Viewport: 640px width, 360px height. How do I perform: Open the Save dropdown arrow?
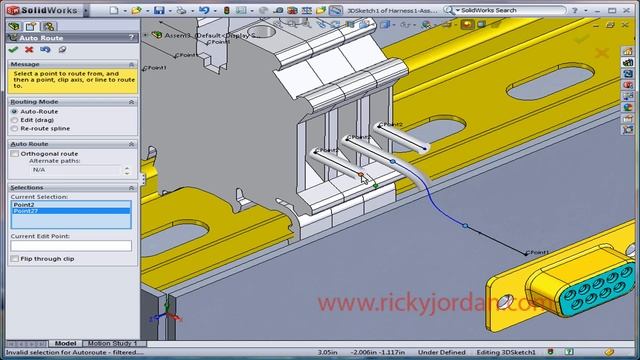click(x=169, y=11)
